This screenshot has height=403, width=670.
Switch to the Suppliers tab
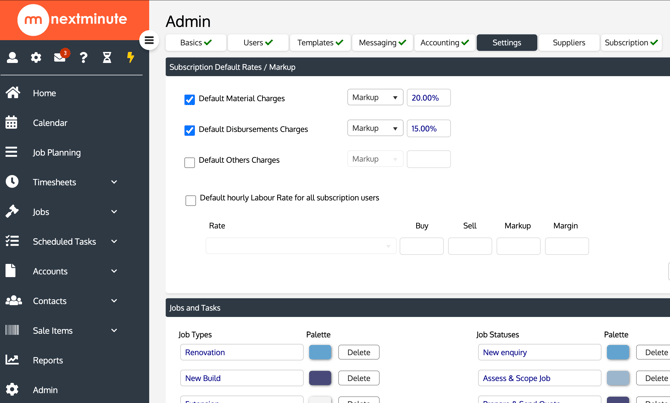point(569,43)
